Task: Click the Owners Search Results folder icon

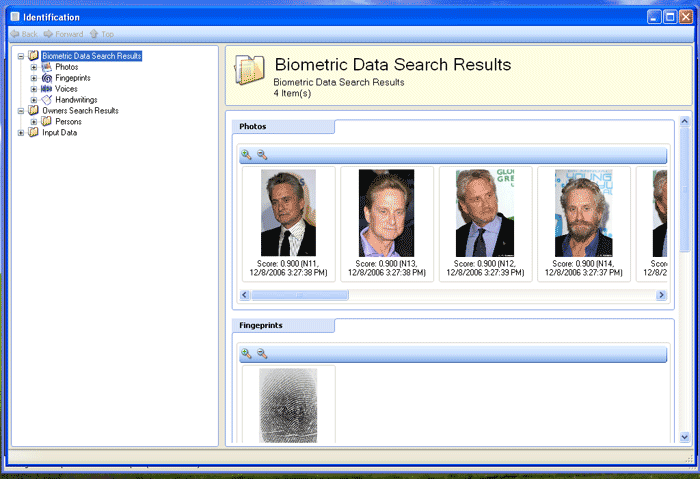Action: pyautogui.click(x=33, y=110)
